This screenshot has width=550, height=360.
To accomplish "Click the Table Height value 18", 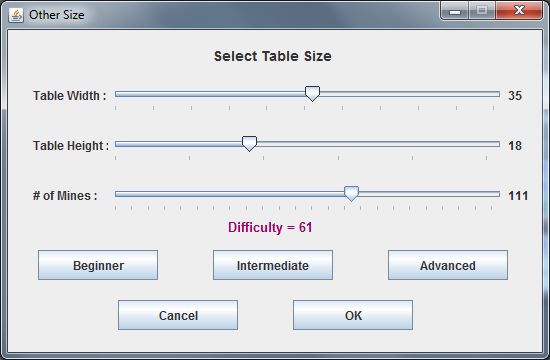I will point(515,146).
